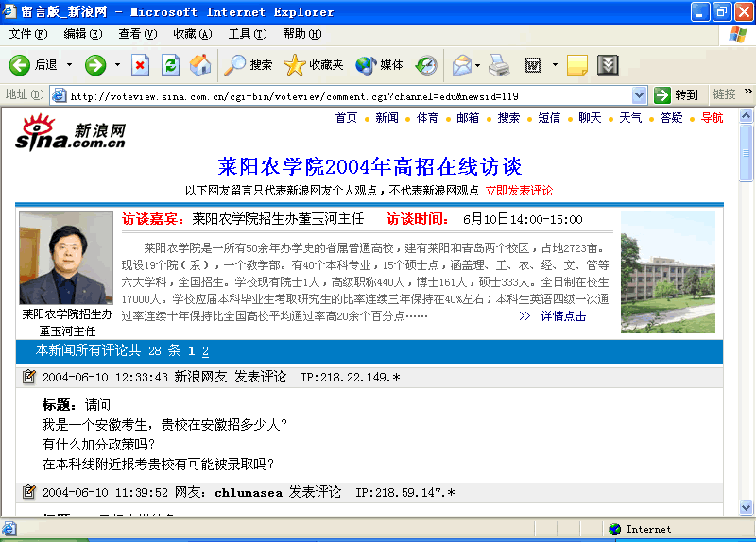Click the gray double-chevron toolbar icon
The height and width of the screenshot is (542, 756).
click(x=608, y=65)
